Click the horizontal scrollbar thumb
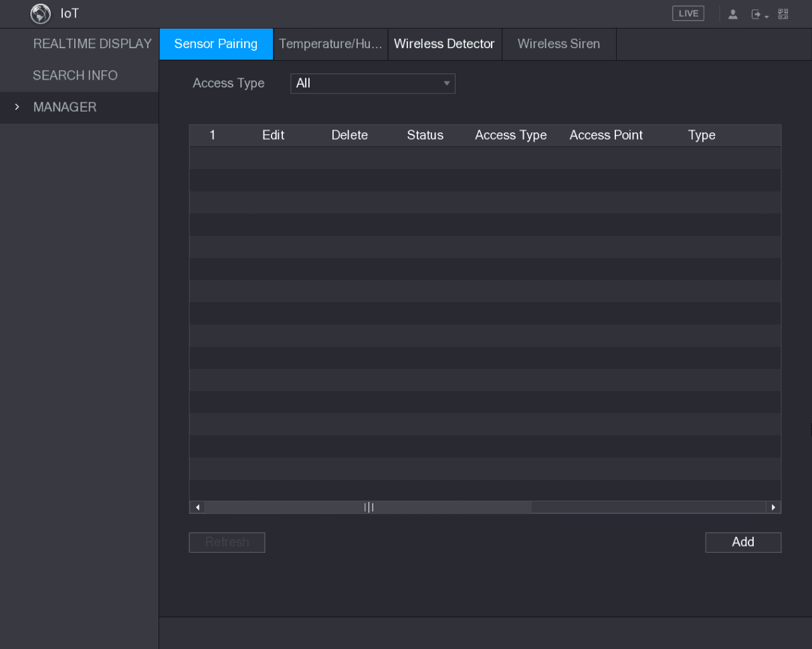812x649 pixels. (x=369, y=507)
